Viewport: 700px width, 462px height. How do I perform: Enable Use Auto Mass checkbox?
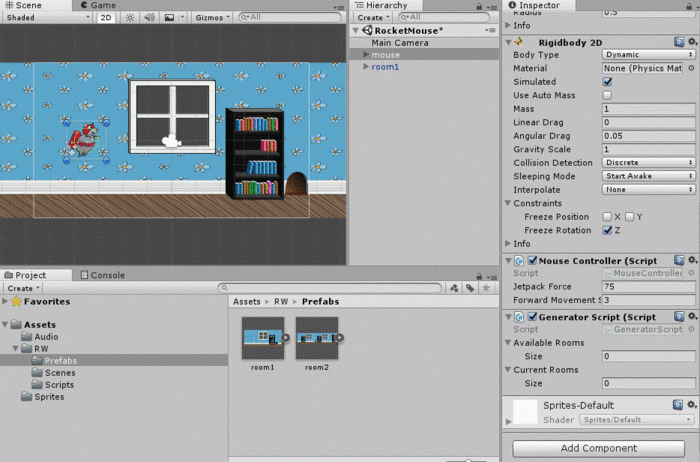coord(607,95)
